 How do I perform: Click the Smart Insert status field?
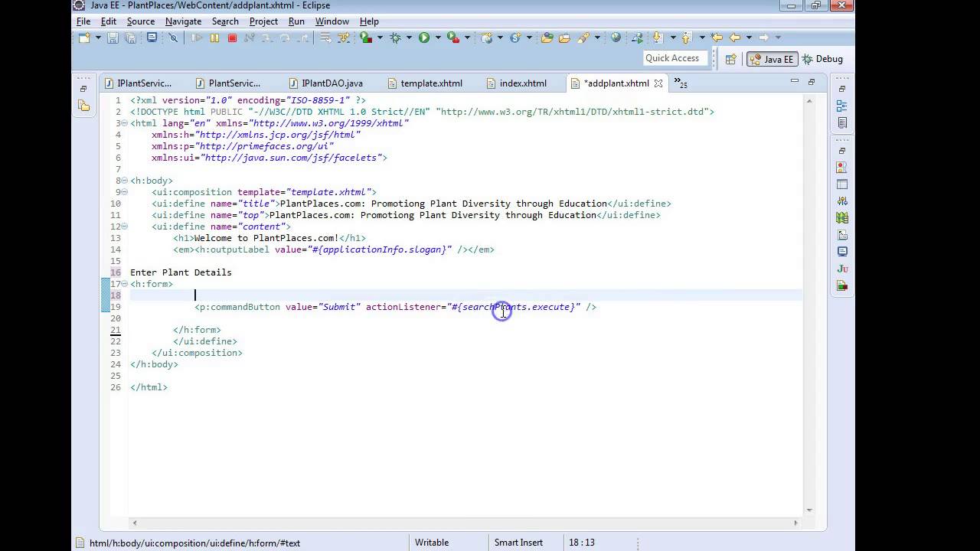point(518,543)
